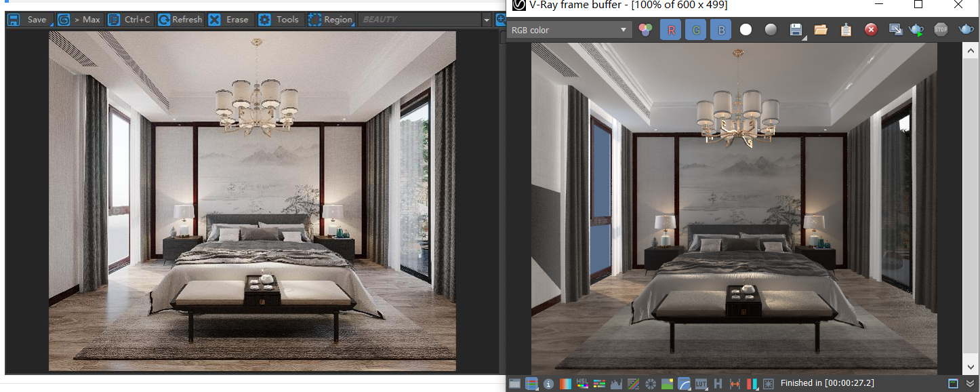Click the Corona bedroom render image
The image size is (980, 392).
252,201
